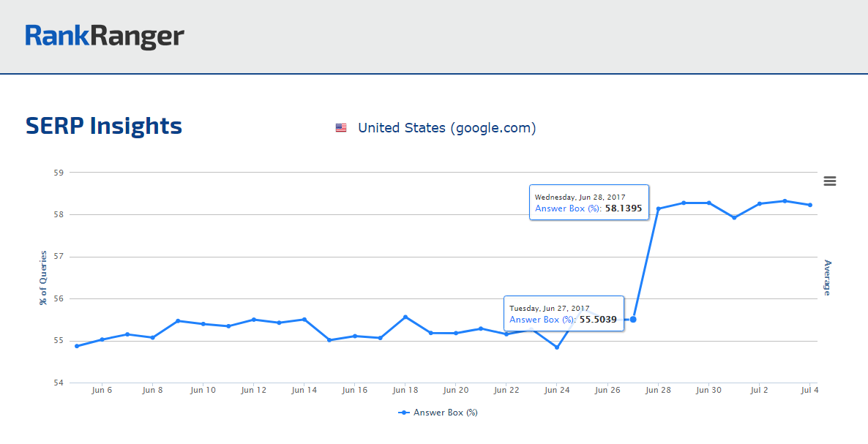Click the Jun 24 low data point
The width and height of the screenshot is (868, 444).
pyautogui.click(x=557, y=347)
